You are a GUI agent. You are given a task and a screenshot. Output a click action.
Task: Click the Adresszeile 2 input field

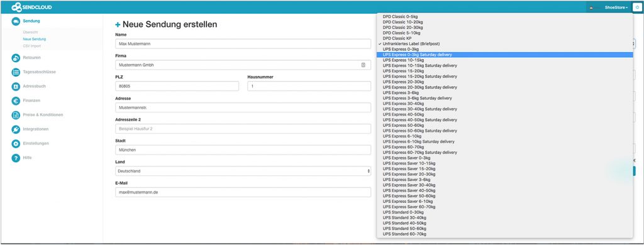click(243, 128)
